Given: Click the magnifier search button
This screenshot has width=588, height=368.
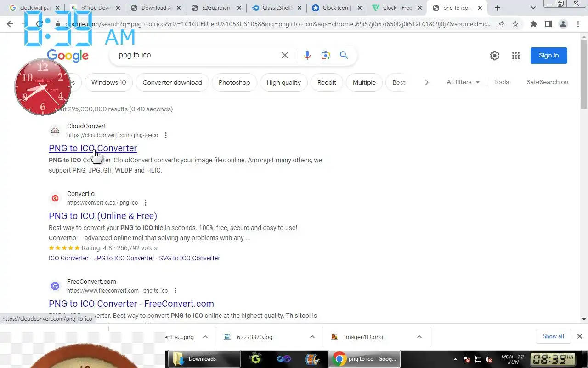Looking at the screenshot, I should [x=344, y=55].
